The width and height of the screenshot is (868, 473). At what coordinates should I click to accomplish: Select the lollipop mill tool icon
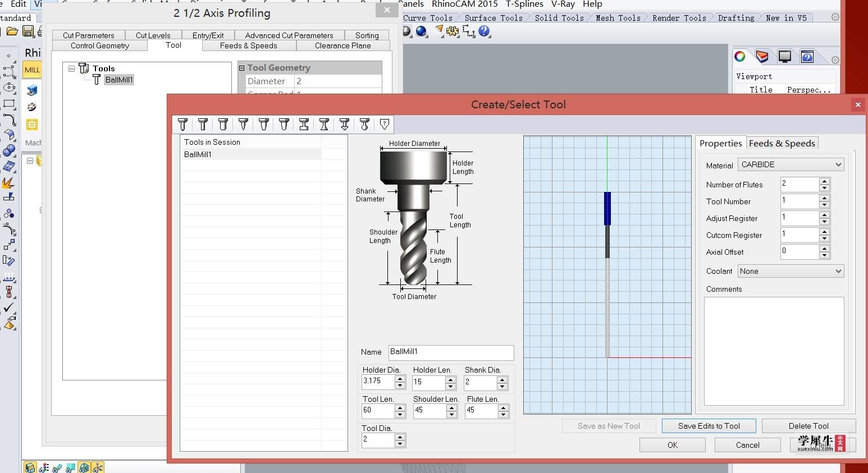click(x=364, y=125)
